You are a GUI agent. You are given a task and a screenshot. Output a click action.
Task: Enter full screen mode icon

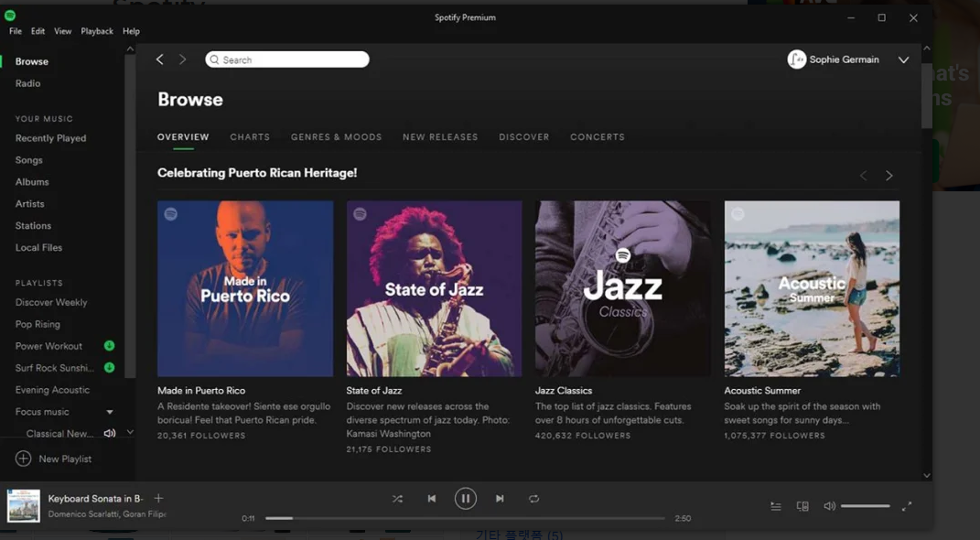coord(906,506)
